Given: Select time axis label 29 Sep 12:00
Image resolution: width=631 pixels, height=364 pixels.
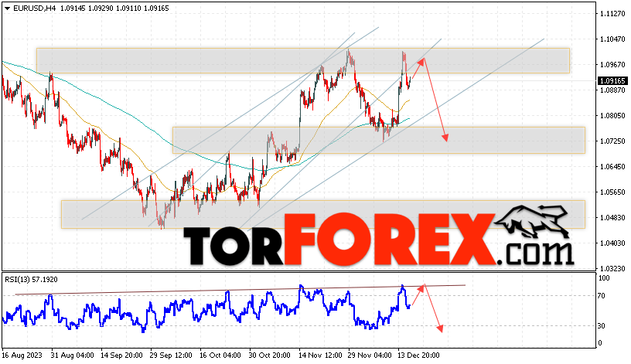Looking at the screenshot, I should coord(171,355).
